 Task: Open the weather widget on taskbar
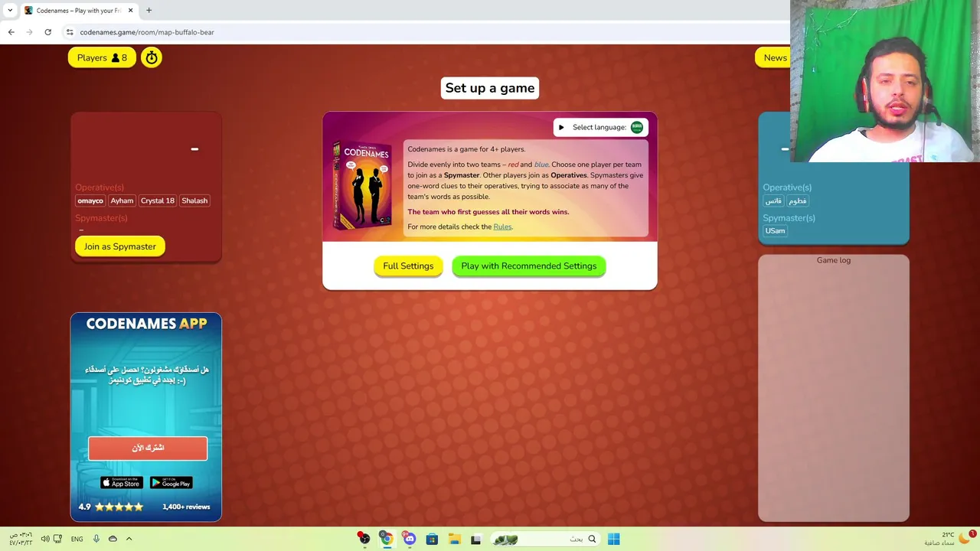(949, 539)
